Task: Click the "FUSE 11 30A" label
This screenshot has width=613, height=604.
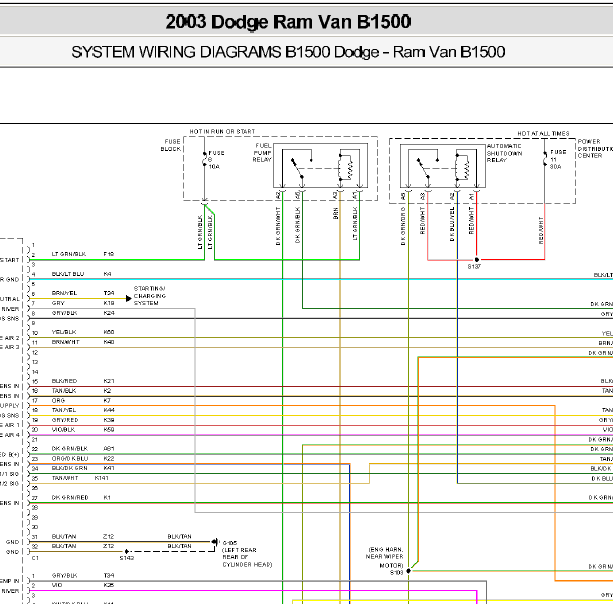Action: click(558, 159)
